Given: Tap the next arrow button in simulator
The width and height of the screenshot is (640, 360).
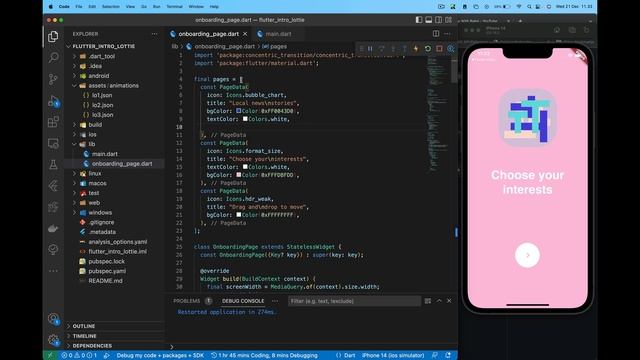Looking at the screenshot, I should click(x=527, y=255).
